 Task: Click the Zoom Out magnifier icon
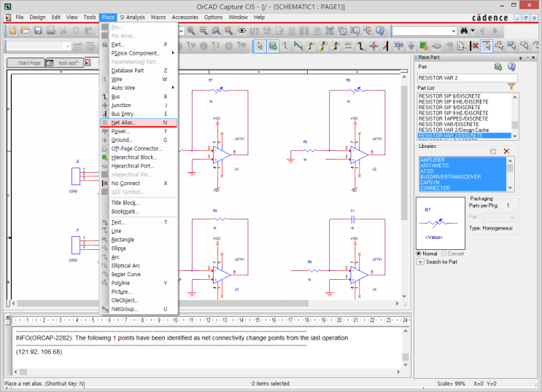click(x=204, y=31)
